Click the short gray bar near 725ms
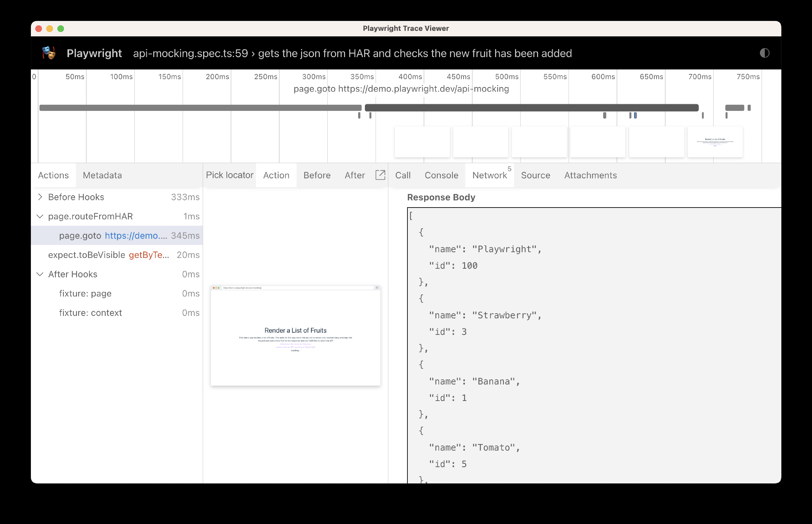The height and width of the screenshot is (524, 812). [x=734, y=108]
